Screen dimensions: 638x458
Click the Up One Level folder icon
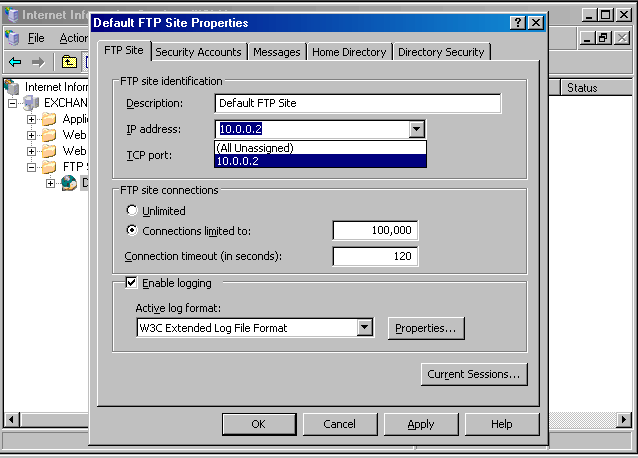(69, 62)
